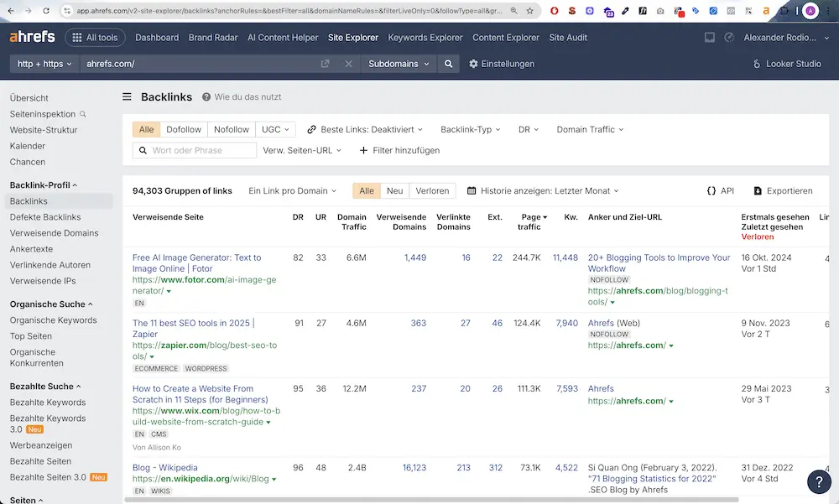Image resolution: width=839 pixels, height=504 pixels.
Task: Click Filter hinzufügen
Action: (x=399, y=150)
